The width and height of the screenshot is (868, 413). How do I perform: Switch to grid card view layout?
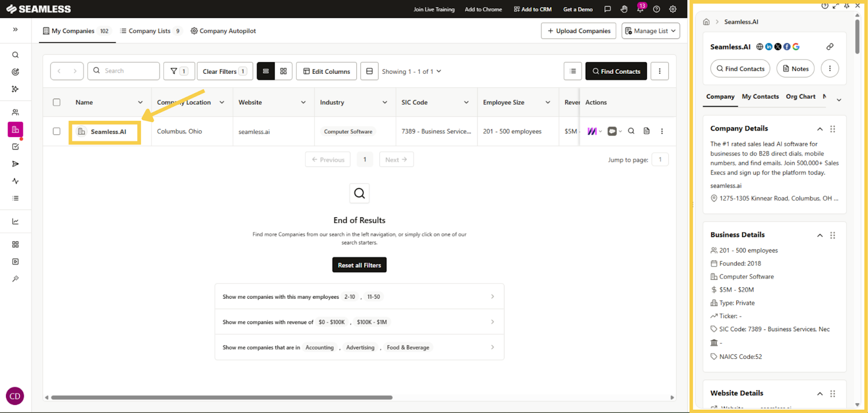click(x=283, y=71)
